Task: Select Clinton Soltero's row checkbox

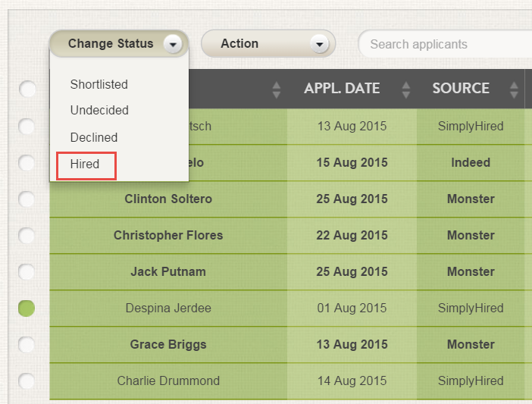Action: click(x=27, y=199)
